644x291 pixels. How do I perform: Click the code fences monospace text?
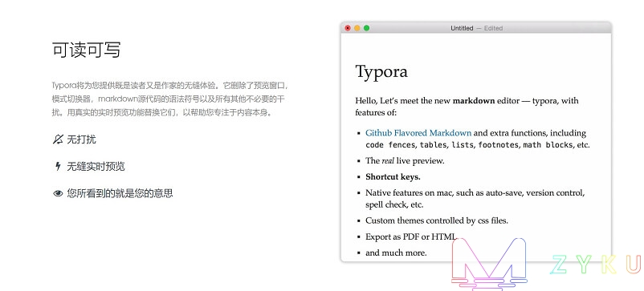[x=390, y=144]
